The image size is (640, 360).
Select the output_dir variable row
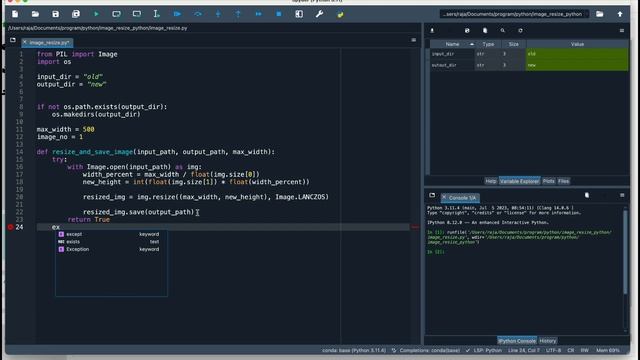529,65
